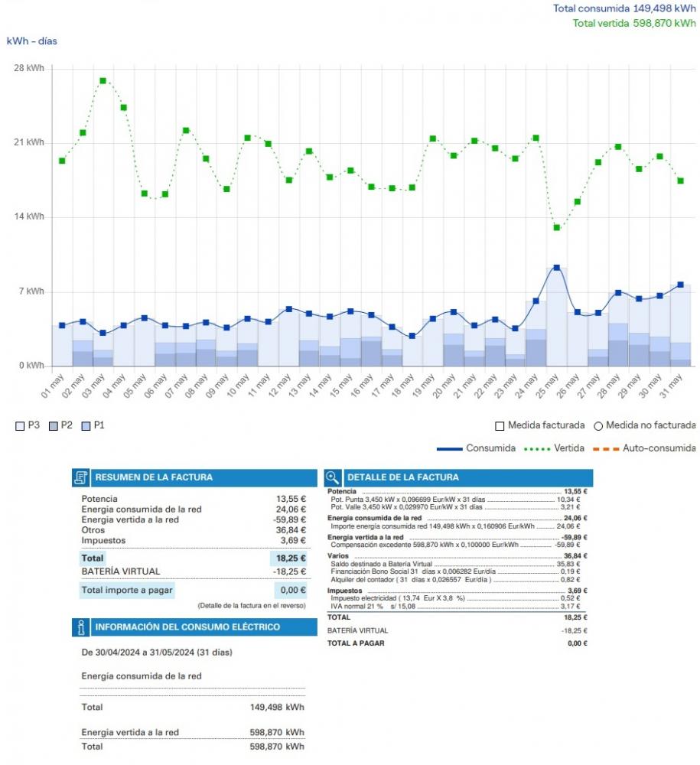Click the Varios 36,84 € detail heading
Image resolution: width=700 pixels, height=765 pixels.
point(457,556)
